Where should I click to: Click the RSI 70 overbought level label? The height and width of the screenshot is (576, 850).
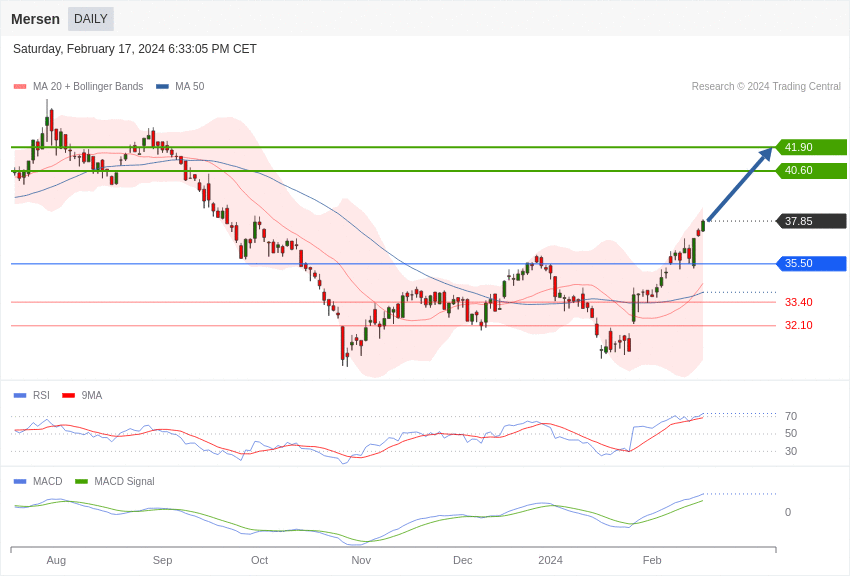tap(791, 417)
